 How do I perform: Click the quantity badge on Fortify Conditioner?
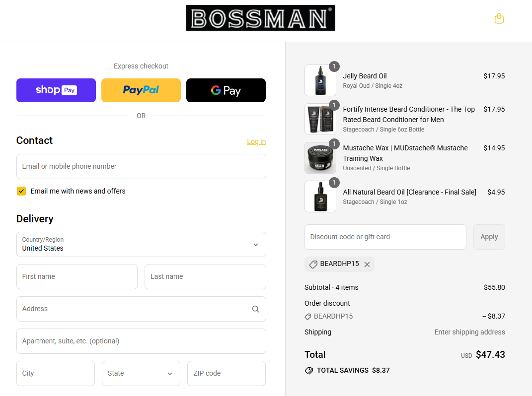coord(334,105)
